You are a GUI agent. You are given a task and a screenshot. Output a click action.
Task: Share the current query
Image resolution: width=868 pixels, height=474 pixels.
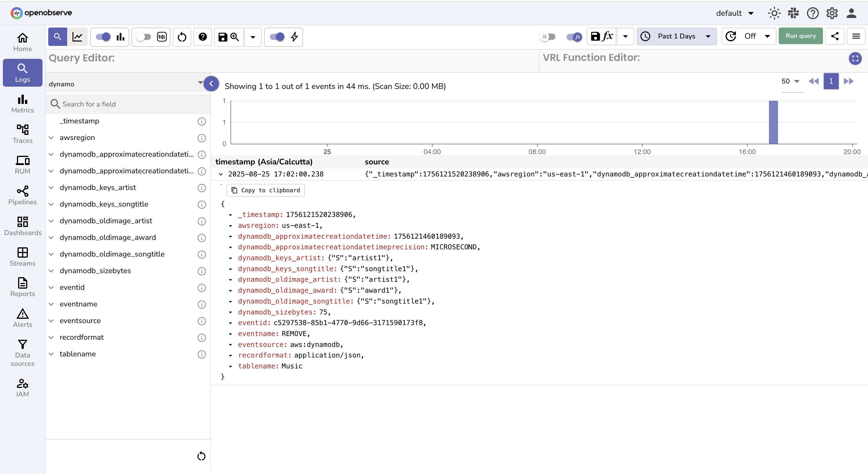coord(835,36)
